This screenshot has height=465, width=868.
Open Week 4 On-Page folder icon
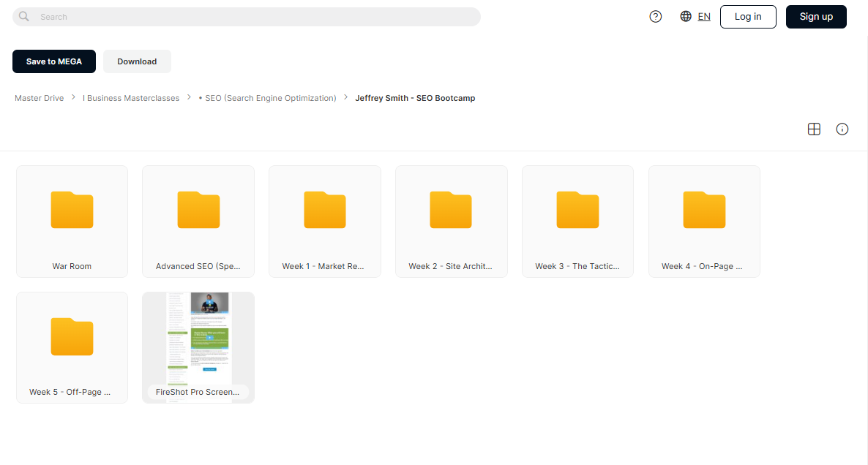click(704, 210)
